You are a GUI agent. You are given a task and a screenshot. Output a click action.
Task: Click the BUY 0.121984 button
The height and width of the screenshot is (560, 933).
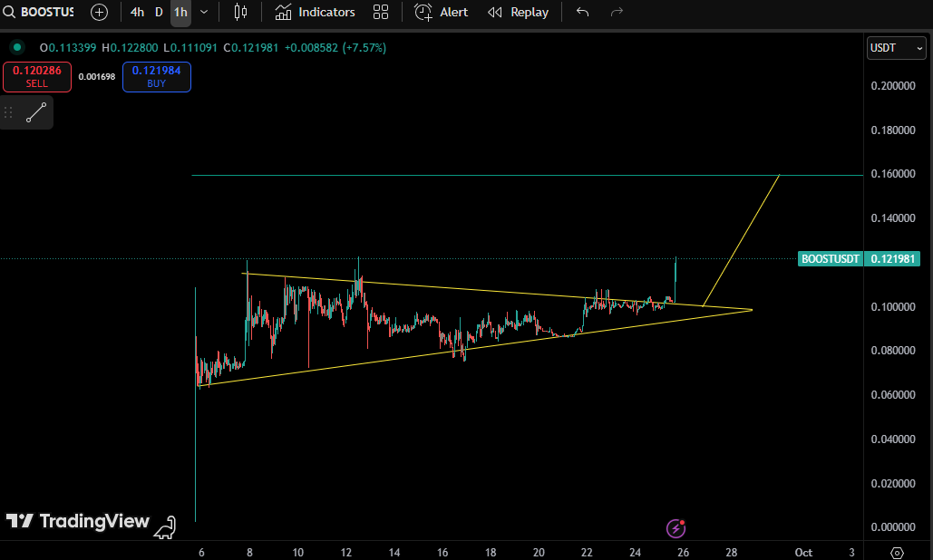coord(156,77)
